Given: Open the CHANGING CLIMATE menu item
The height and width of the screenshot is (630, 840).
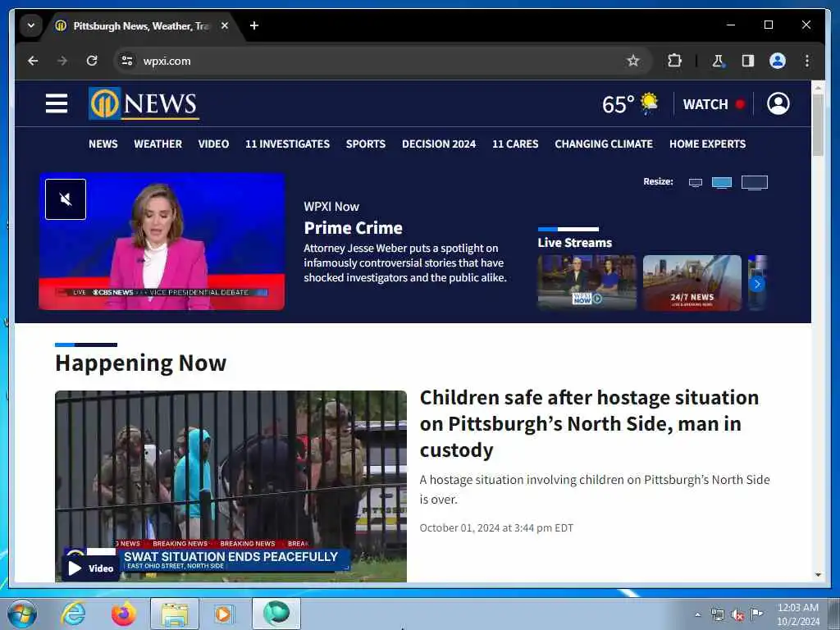Looking at the screenshot, I should click(603, 144).
